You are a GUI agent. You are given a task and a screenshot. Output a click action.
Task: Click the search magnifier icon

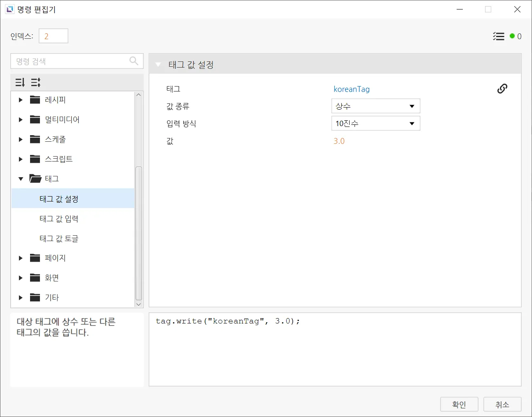pyautogui.click(x=134, y=61)
